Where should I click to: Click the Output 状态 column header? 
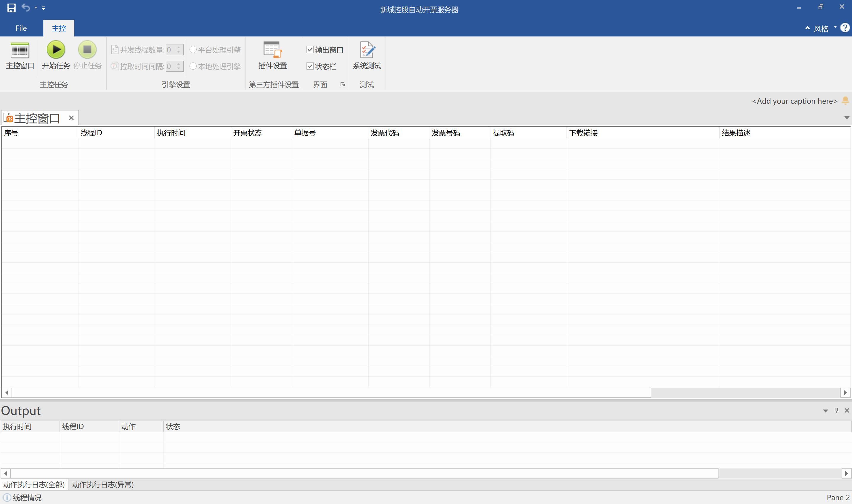(x=507, y=427)
